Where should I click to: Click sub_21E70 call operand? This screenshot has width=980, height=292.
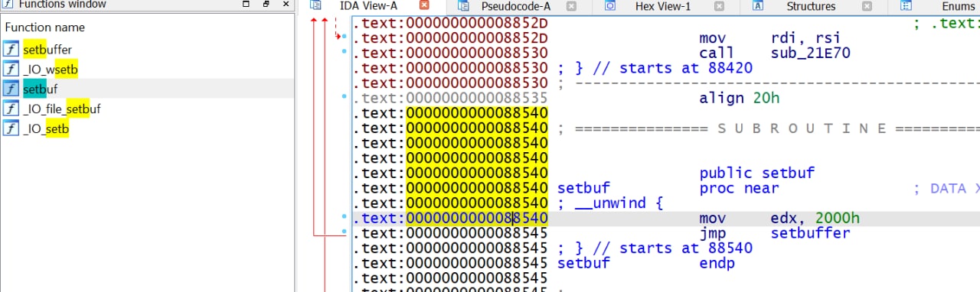point(811,54)
